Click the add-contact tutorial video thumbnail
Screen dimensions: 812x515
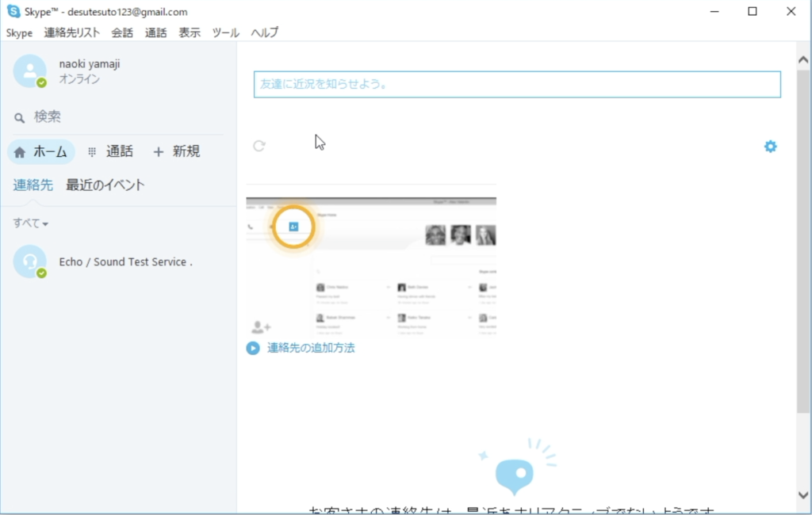tap(371, 266)
